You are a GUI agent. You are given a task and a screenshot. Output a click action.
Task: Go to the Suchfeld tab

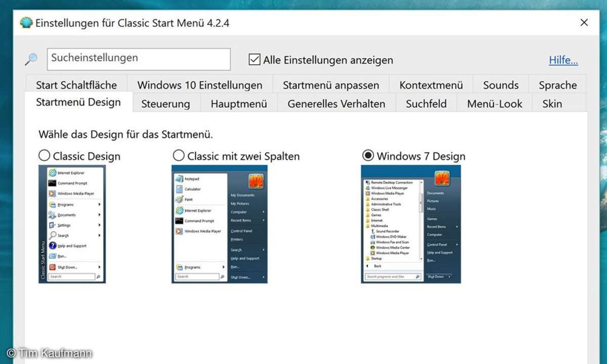tap(426, 104)
